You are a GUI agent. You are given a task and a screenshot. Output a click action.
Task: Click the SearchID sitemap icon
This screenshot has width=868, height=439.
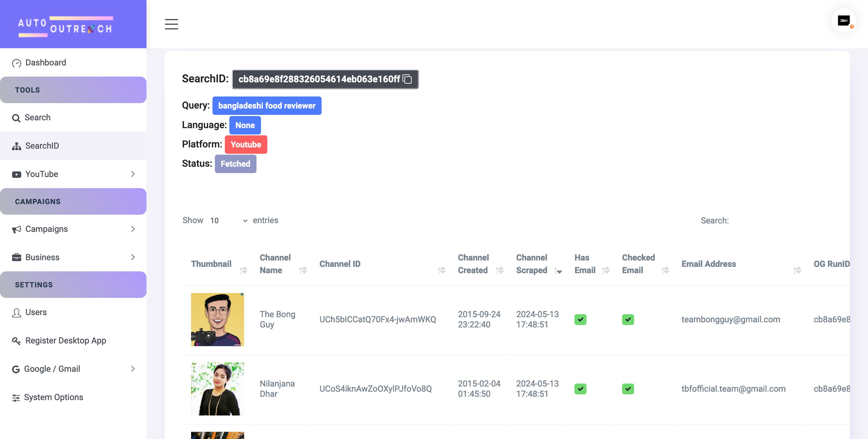16,146
